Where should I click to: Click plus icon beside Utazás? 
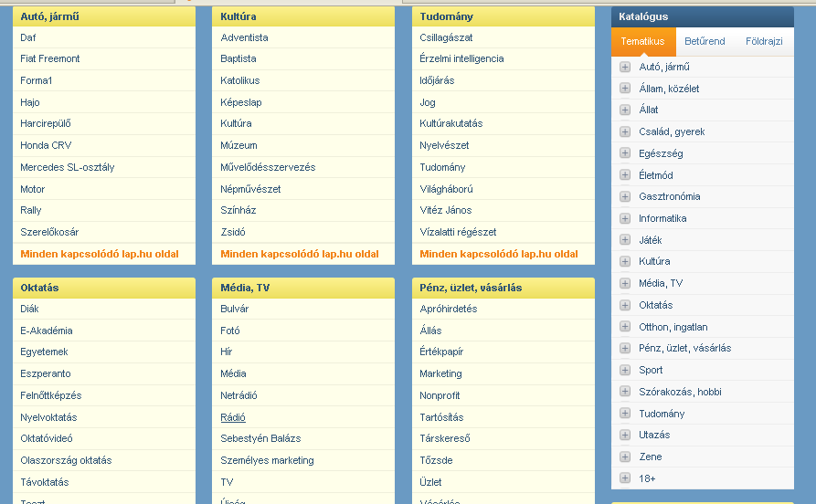click(x=625, y=435)
